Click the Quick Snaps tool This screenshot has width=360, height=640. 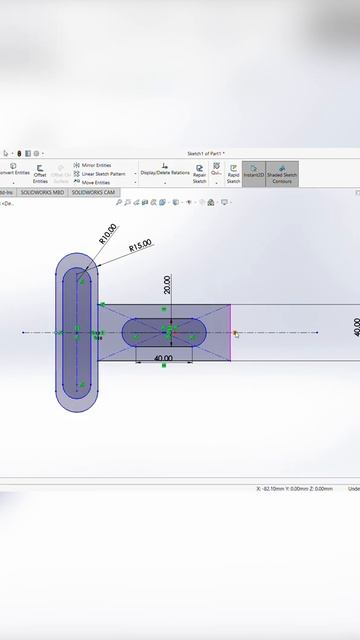pos(216,169)
